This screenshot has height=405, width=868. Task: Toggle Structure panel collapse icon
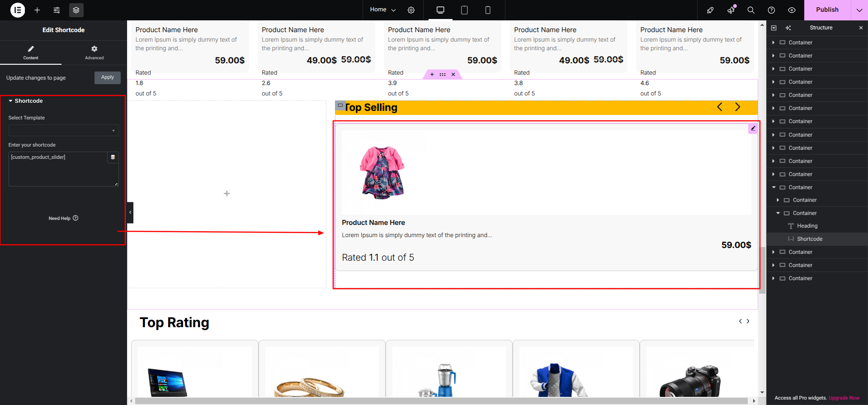(774, 28)
